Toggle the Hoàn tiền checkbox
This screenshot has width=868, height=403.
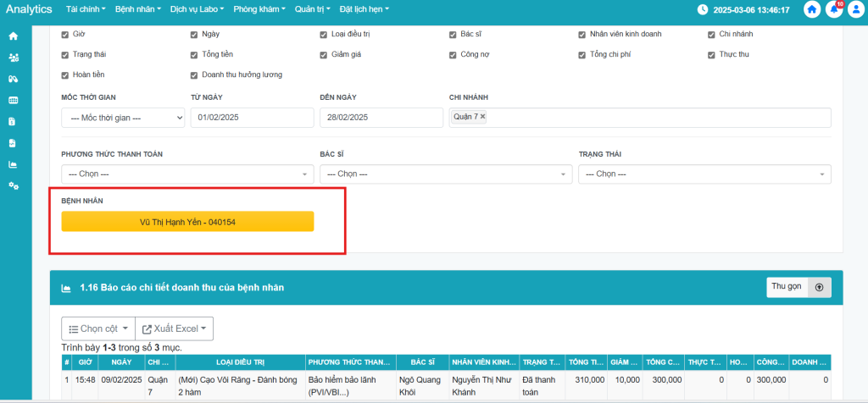[66, 75]
